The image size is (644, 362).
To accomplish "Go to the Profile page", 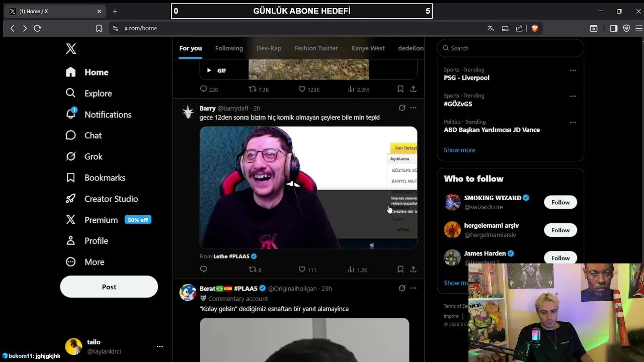I will click(87, 241).
